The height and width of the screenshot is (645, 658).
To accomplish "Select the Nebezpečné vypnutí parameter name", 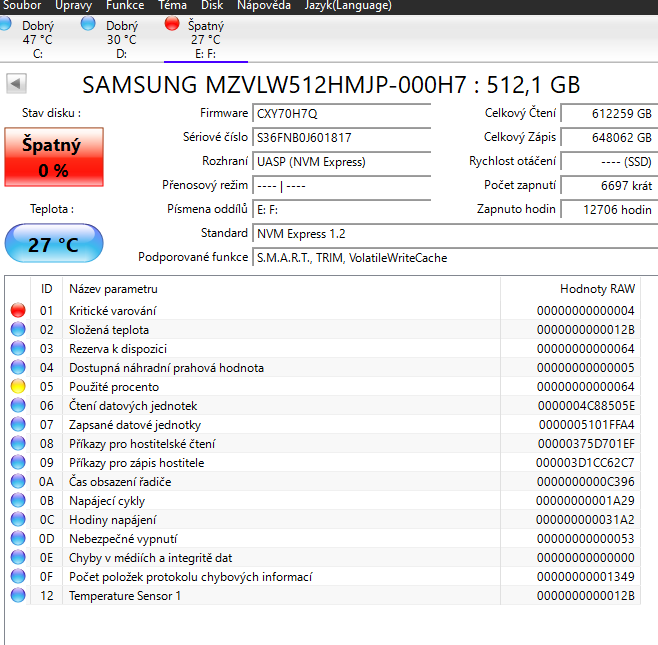I will (x=123, y=539).
